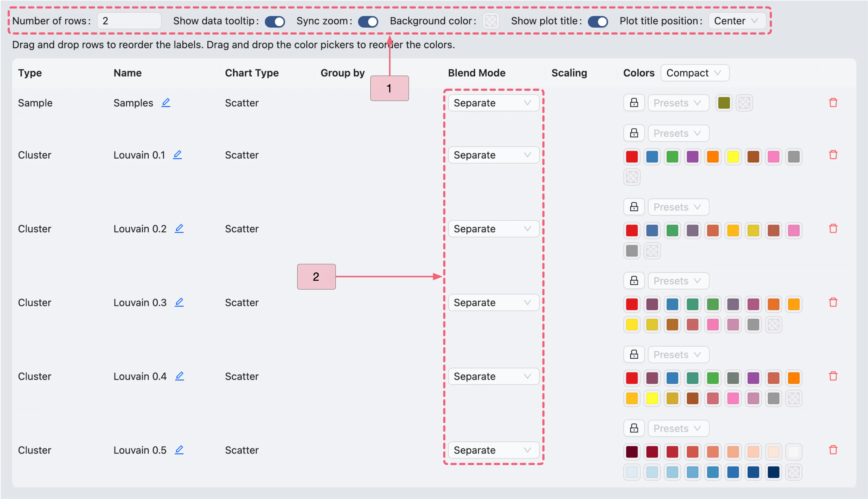Lock the Louvain 0.2 color palette
This screenshot has height=499, width=868.
click(x=634, y=207)
